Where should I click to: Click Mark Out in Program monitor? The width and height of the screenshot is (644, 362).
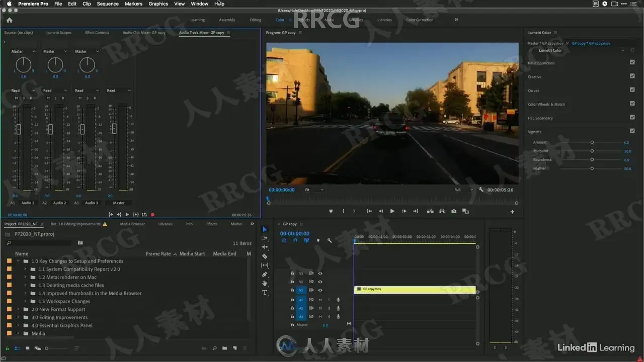(354, 211)
